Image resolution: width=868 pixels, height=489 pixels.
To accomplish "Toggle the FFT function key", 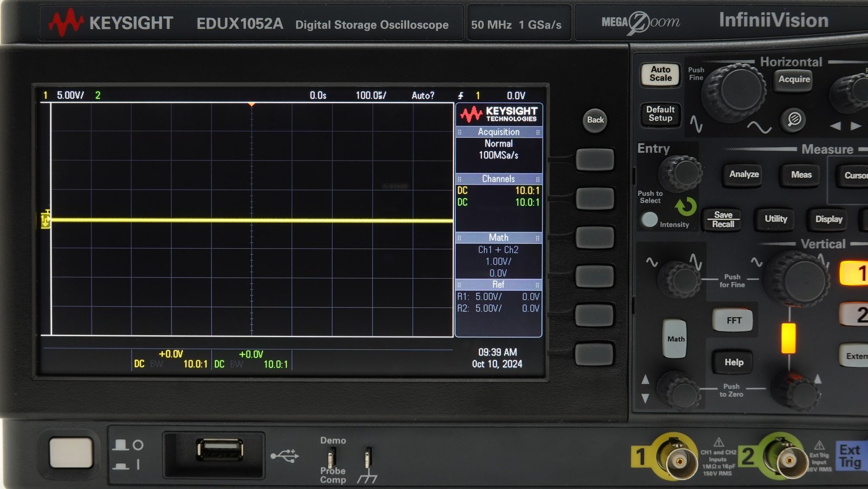I will [x=733, y=320].
